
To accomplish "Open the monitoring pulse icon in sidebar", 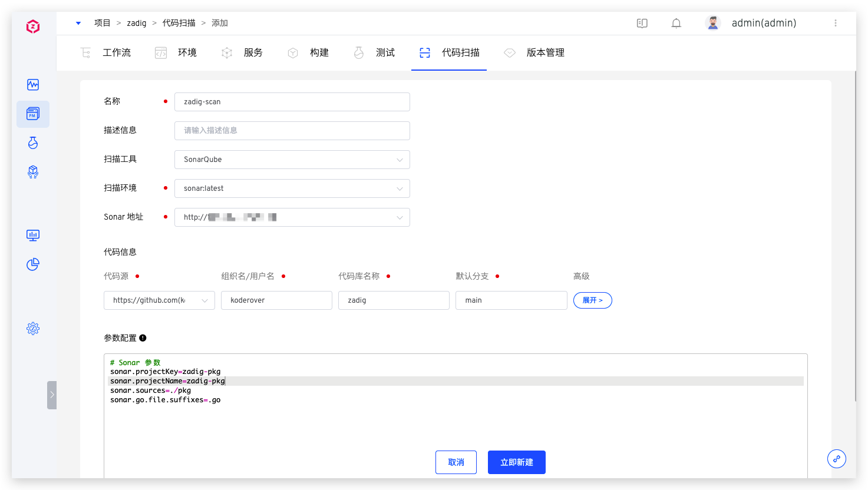I will tap(33, 85).
